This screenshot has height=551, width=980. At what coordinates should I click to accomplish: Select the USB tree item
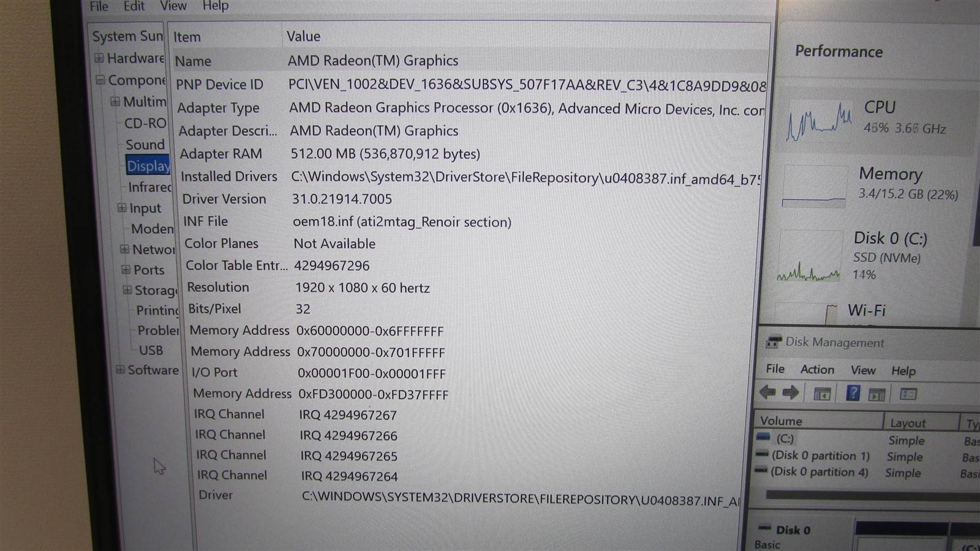tap(151, 350)
